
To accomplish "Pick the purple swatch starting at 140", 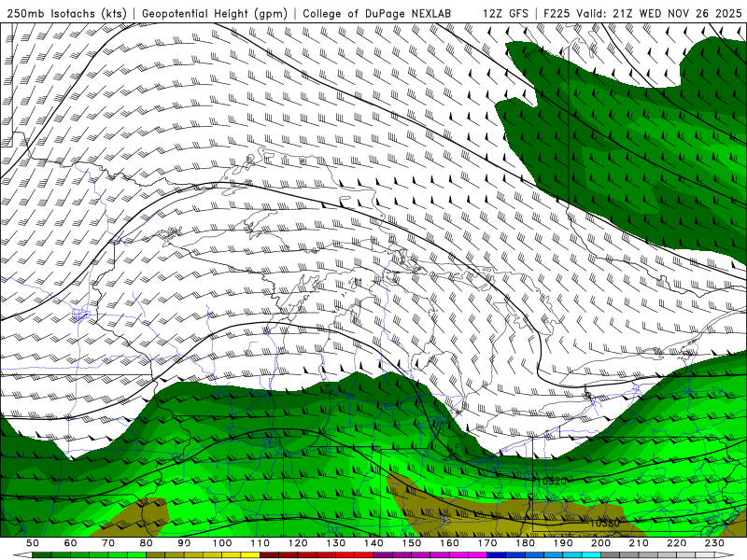I will click(x=383, y=555).
